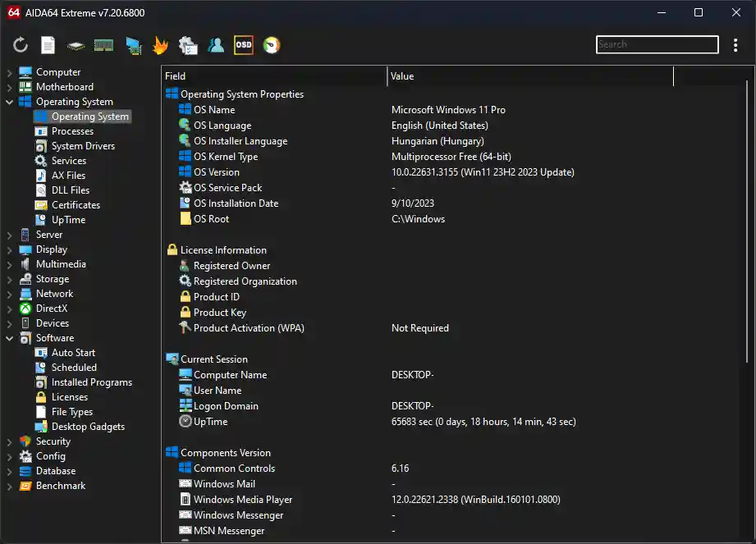Screen dimensions: 756x544
Task: Select Processes in the sidebar
Action: click(72, 131)
